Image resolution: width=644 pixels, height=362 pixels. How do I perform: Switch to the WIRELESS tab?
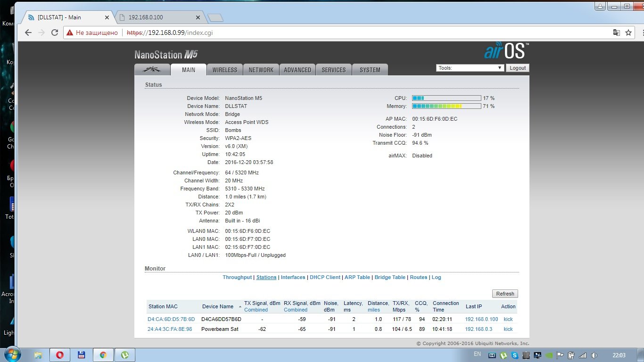[224, 70]
